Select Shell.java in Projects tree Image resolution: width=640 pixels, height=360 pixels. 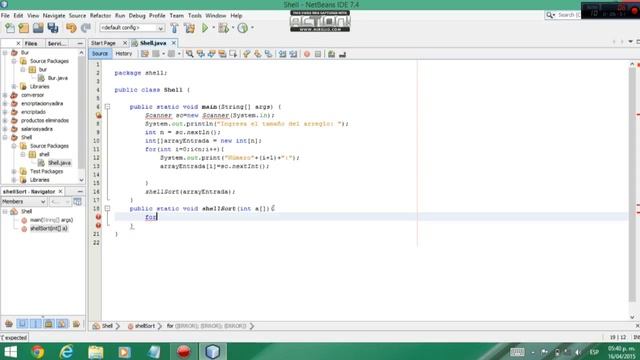tap(59, 163)
